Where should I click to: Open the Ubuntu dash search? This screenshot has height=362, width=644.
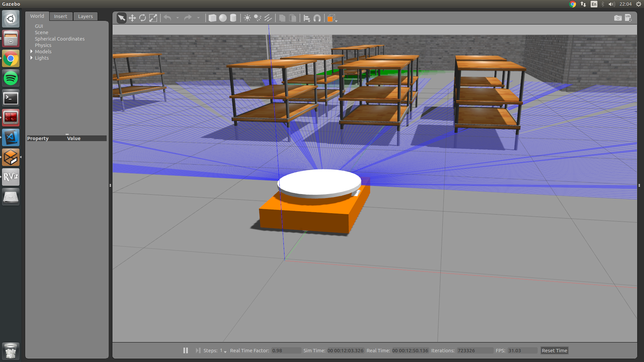[11, 19]
